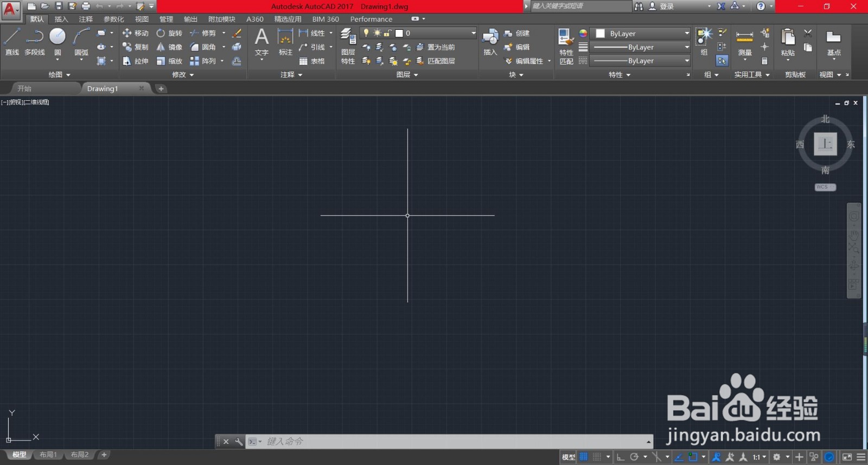The image size is (868, 465).
Task: Click the layer color swatch next to 0
Action: click(399, 33)
